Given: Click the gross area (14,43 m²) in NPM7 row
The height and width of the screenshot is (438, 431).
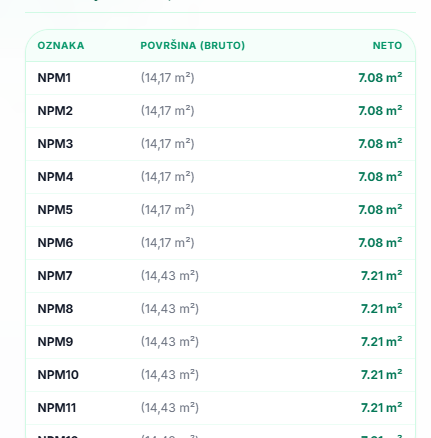Looking at the screenshot, I should pyautogui.click(x=170, y=276).
